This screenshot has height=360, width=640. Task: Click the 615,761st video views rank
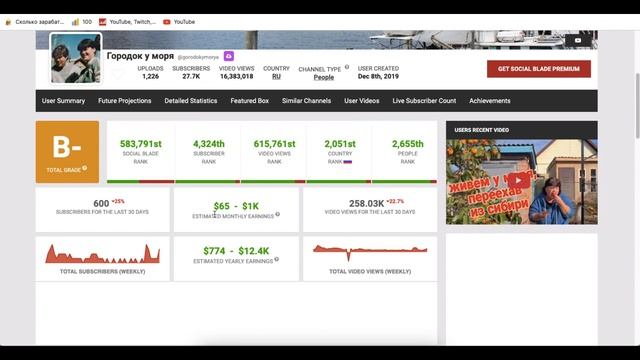(274, 144)
